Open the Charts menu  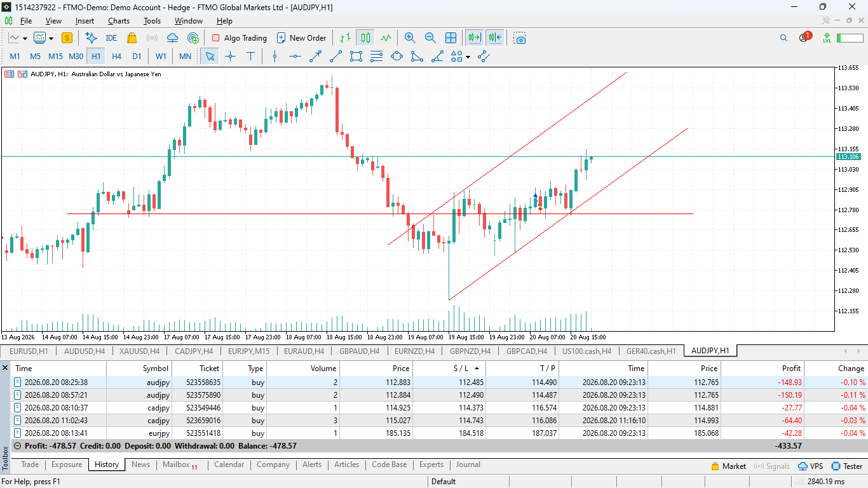(119, 21)
